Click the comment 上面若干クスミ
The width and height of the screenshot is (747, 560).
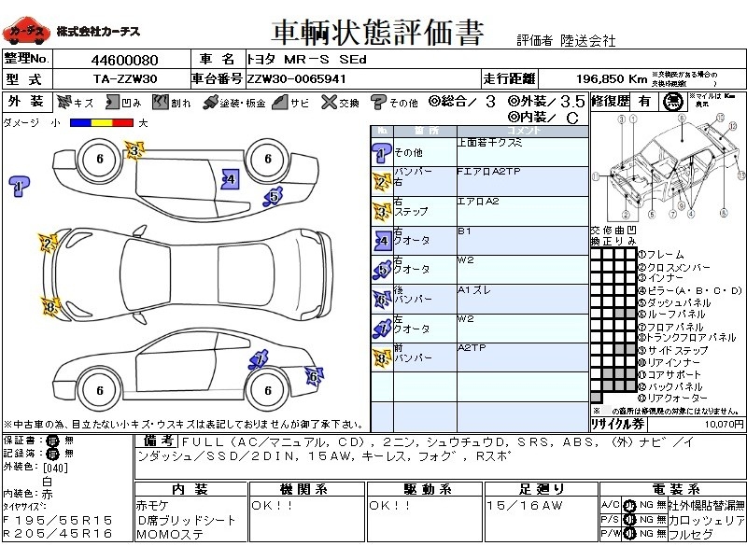489,143
